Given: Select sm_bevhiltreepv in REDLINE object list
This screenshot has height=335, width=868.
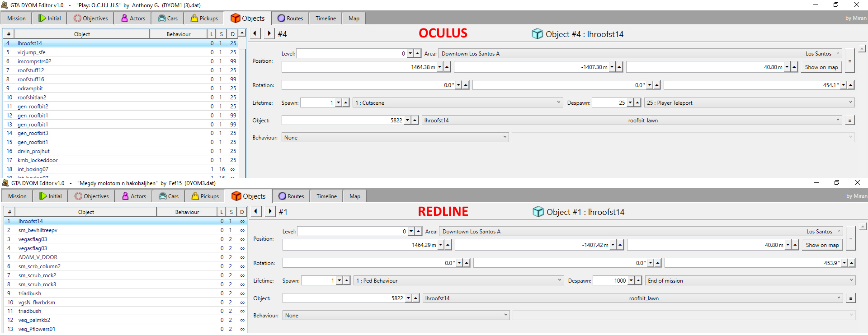Looking at the screenshot, I should tap(125, 230).
